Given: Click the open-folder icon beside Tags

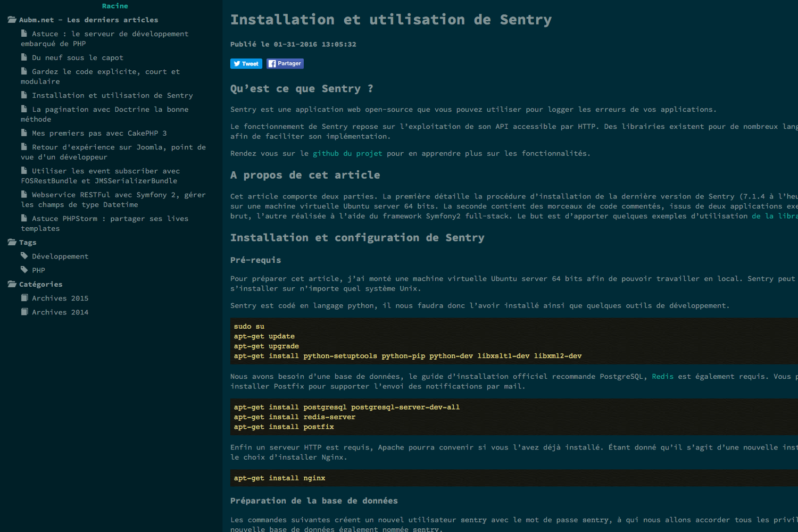Looking at the screenshot, I should point(12,242).
